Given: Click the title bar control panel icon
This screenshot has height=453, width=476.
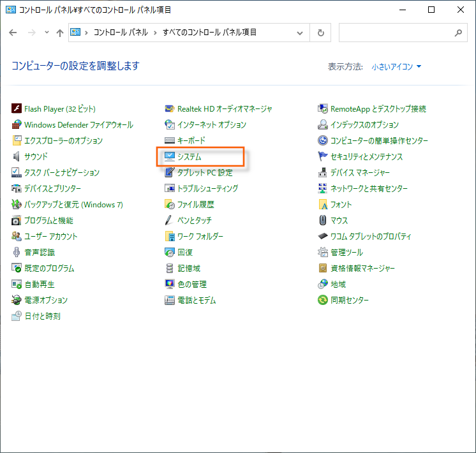Looking at the screenshot, I should click(x=11, y=10).
